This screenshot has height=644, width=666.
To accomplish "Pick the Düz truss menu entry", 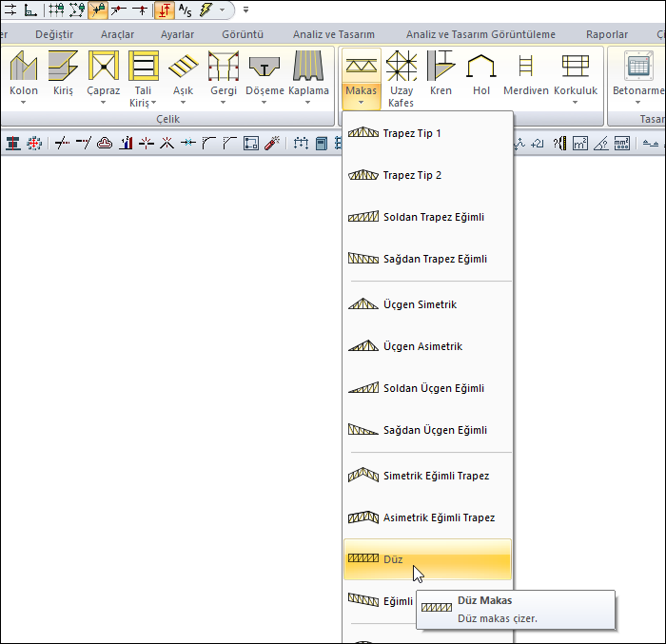I will click(393, 559).
